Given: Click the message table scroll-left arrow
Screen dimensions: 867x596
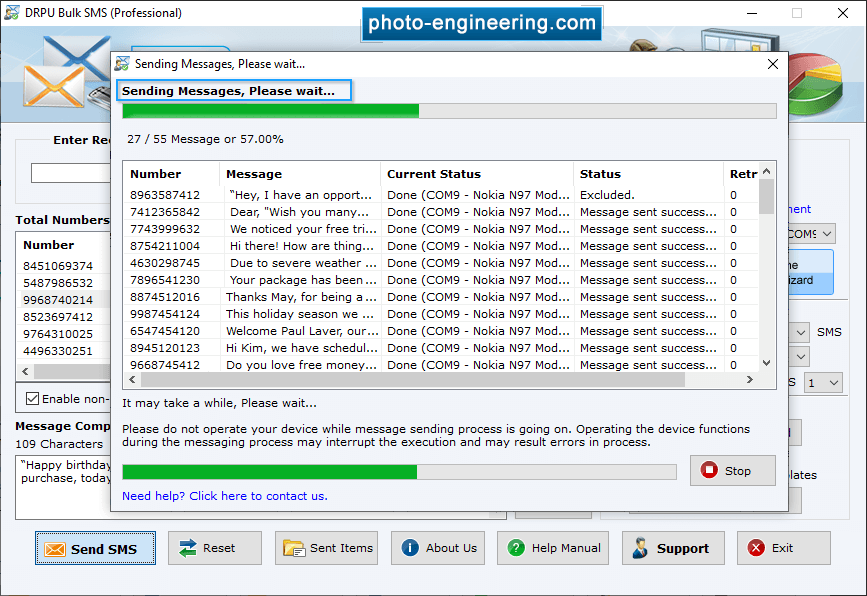Looking at the screenshot, I should [132, 379].
